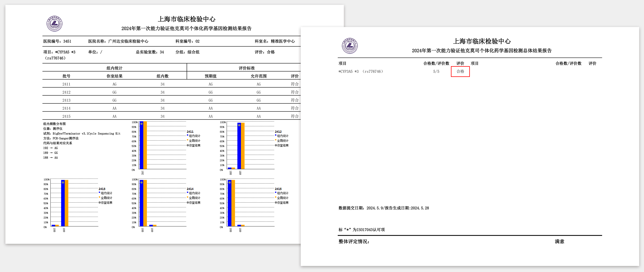Click department name 精准医学中心
This screenshot has width=644, height=272.
(x=283, y=41)
